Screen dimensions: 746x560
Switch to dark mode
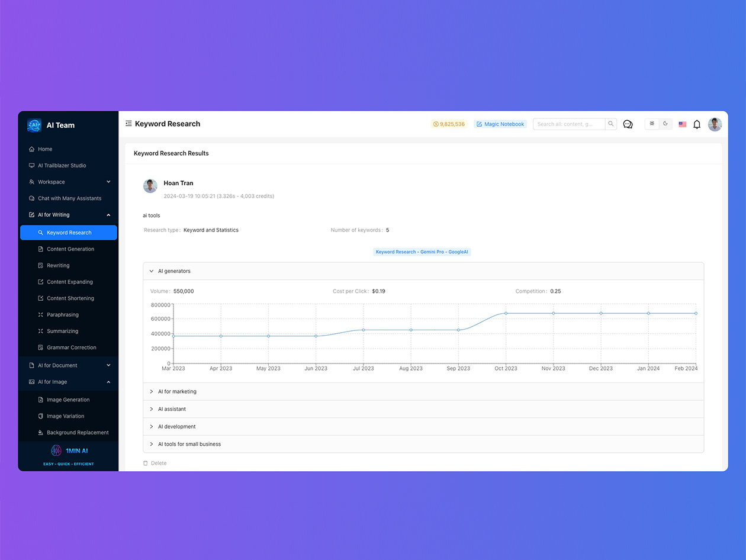pyautogui.click(x=665, y=123)
